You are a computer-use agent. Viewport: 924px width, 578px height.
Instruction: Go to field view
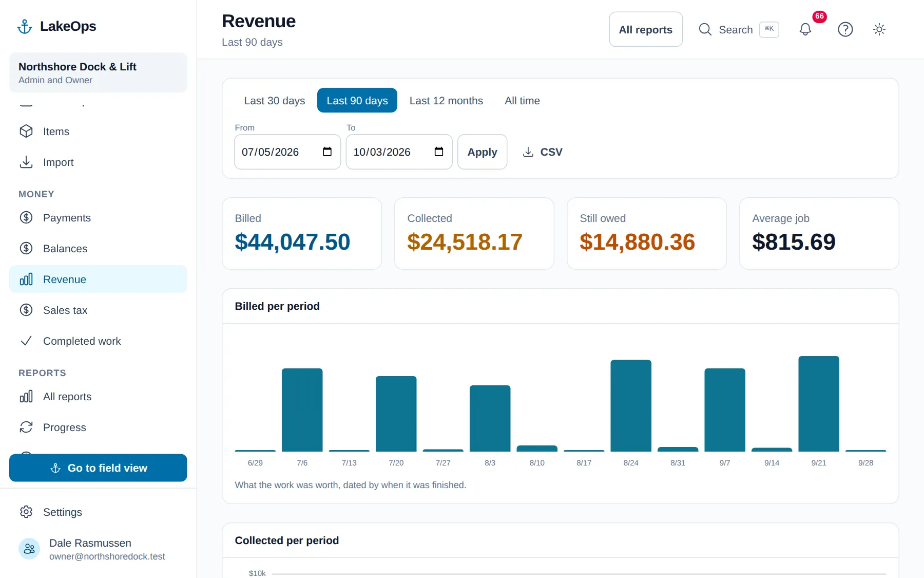coord(98,468)
